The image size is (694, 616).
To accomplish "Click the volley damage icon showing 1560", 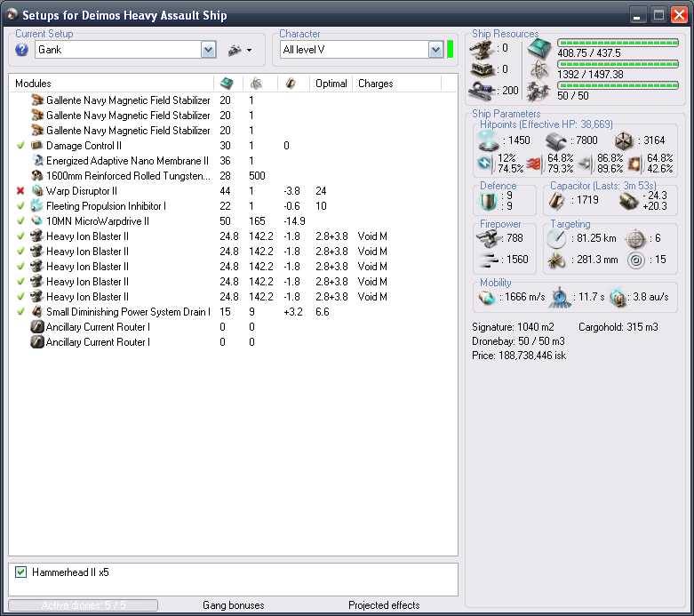I will click(x=489, y=260).
